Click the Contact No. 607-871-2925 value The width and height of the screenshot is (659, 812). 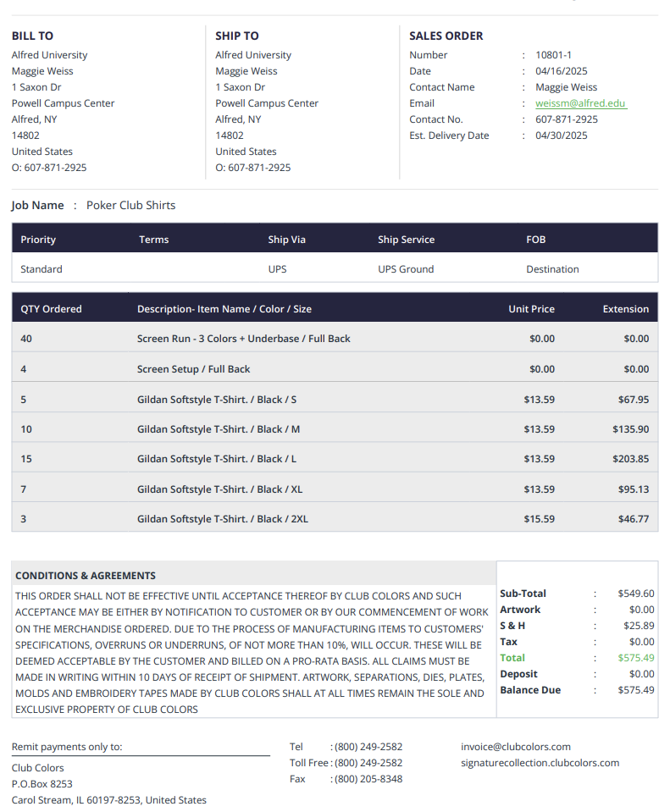click(x=567, y=119)
